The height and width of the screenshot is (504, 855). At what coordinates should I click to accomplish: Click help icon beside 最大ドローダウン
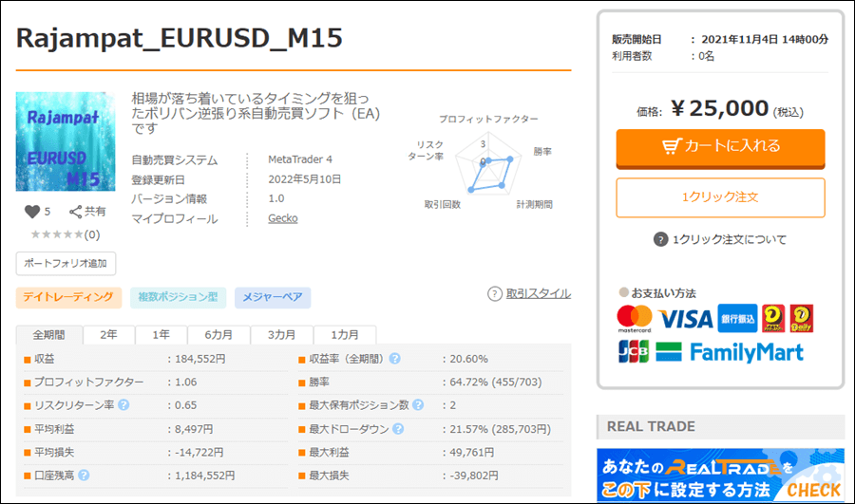point(396,429)
